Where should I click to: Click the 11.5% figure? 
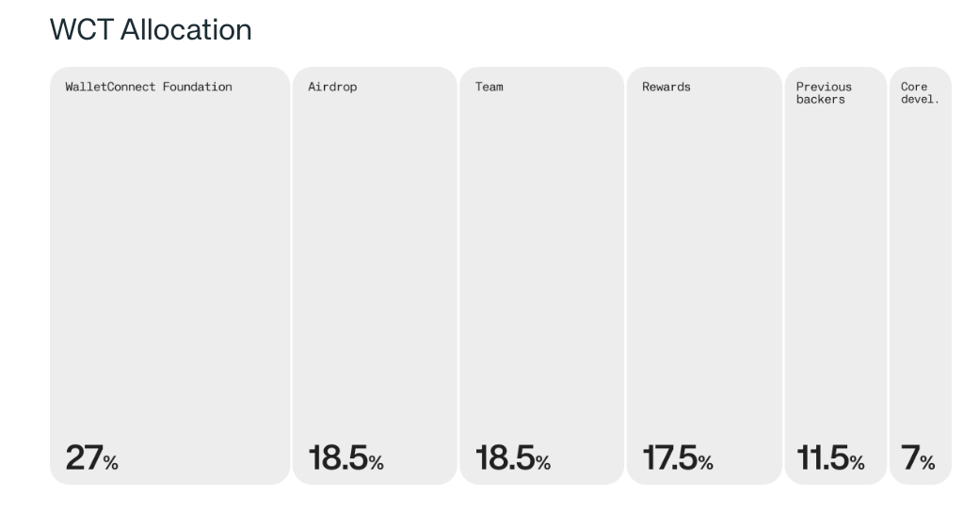(x=830, y=457)
